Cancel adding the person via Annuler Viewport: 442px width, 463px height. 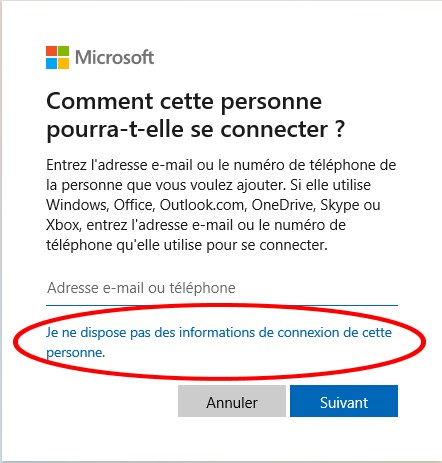coord(232,401)
